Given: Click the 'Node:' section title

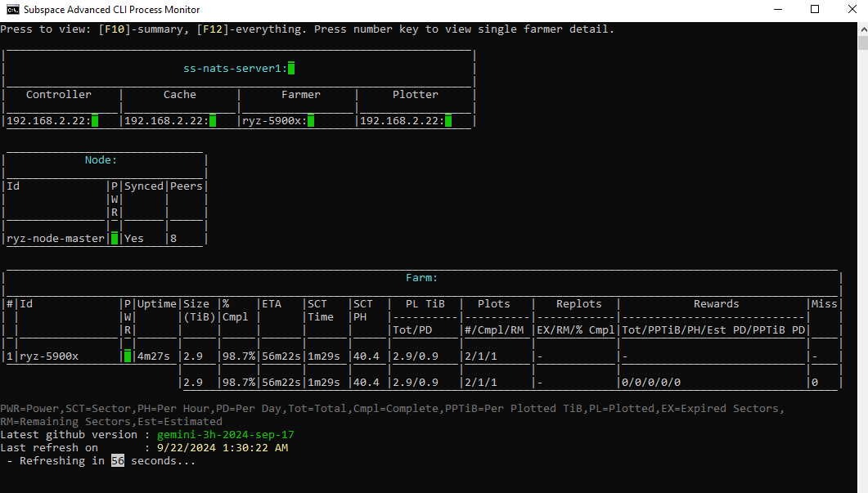Looking at the screenshot, I should [101, 160].
